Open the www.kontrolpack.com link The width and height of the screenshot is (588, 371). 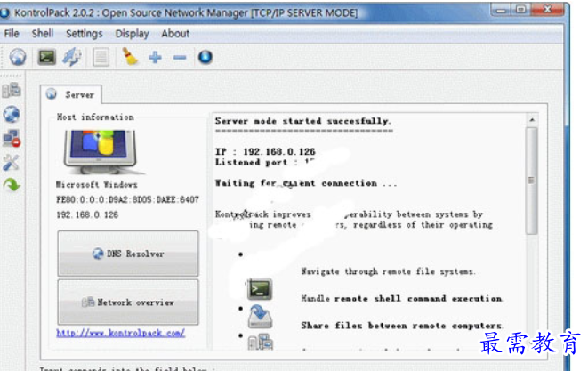120,333
